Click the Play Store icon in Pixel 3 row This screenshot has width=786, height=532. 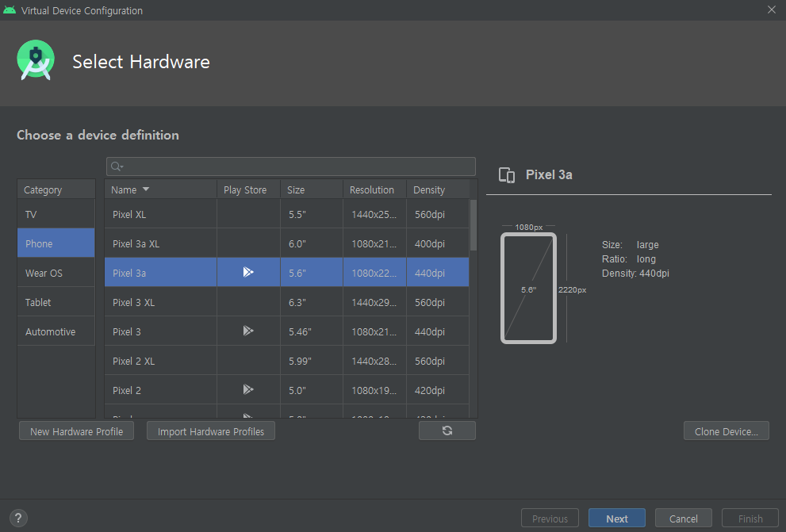(x=248, y=331)
